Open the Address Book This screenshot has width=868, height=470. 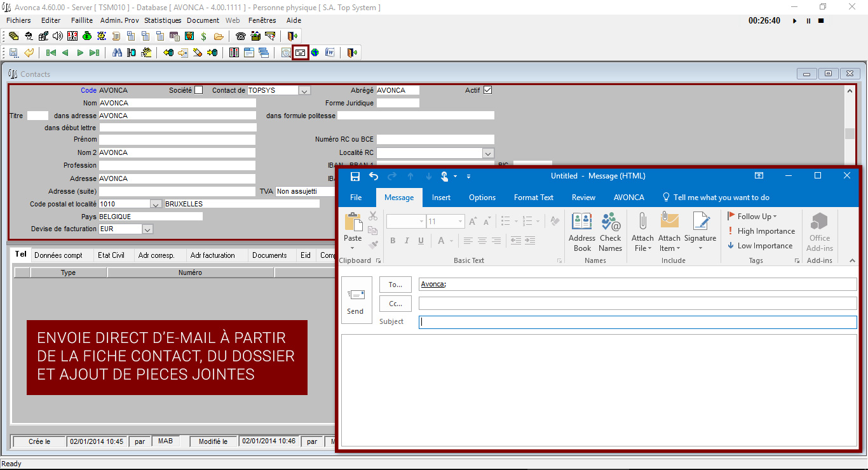(x=582, y=232)
